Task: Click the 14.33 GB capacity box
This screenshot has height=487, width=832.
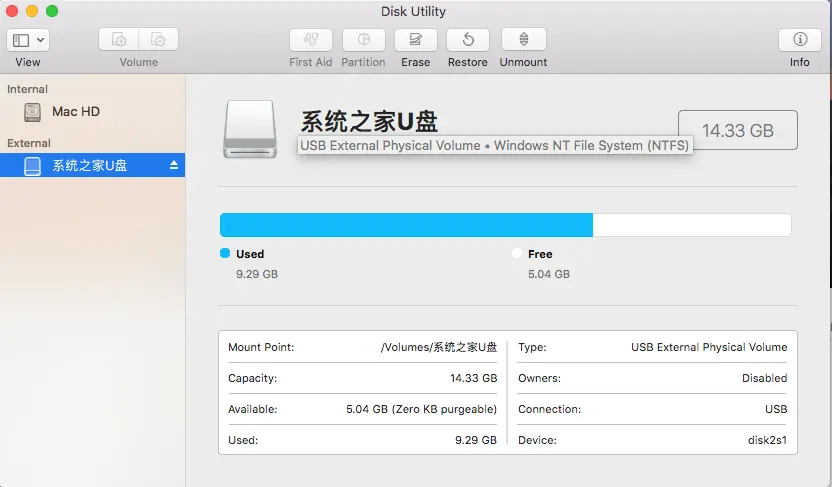Action: [x=738, y=130]
